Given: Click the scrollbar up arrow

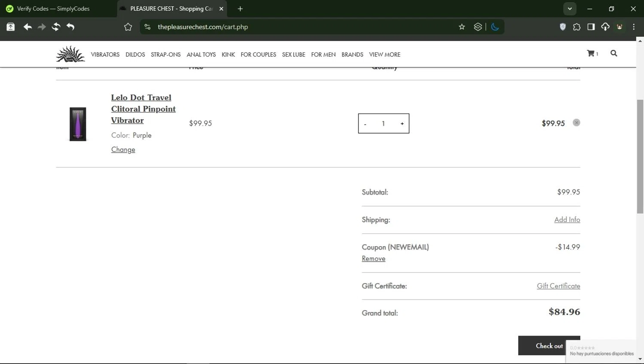Looking at the screenshot, I should click(x=640, y=41).
